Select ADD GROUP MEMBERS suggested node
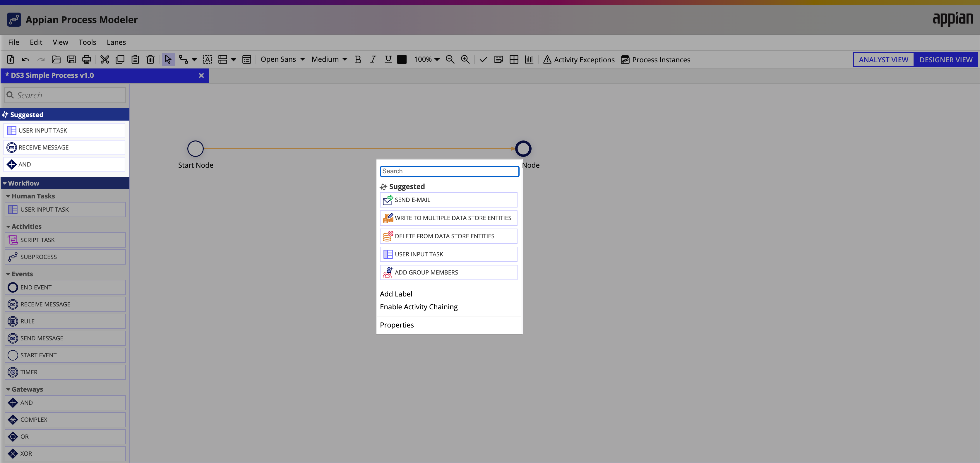Viewport: 980px width, 463px height. coord(448,272)
